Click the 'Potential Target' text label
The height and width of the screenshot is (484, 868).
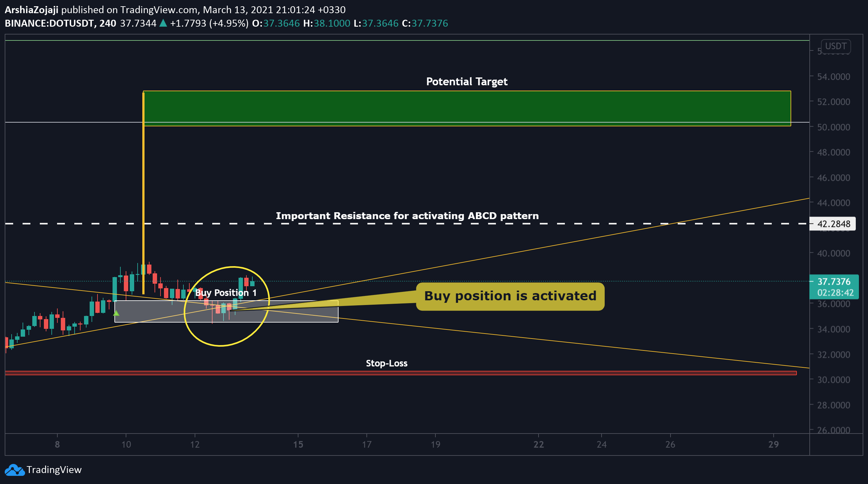coord(467,82)
